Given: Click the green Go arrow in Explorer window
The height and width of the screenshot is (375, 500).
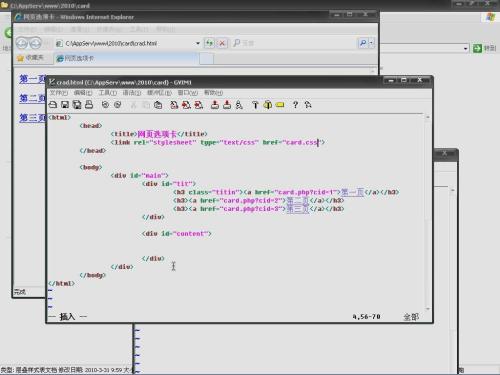Looking at the screenshot, I should 477,48.
